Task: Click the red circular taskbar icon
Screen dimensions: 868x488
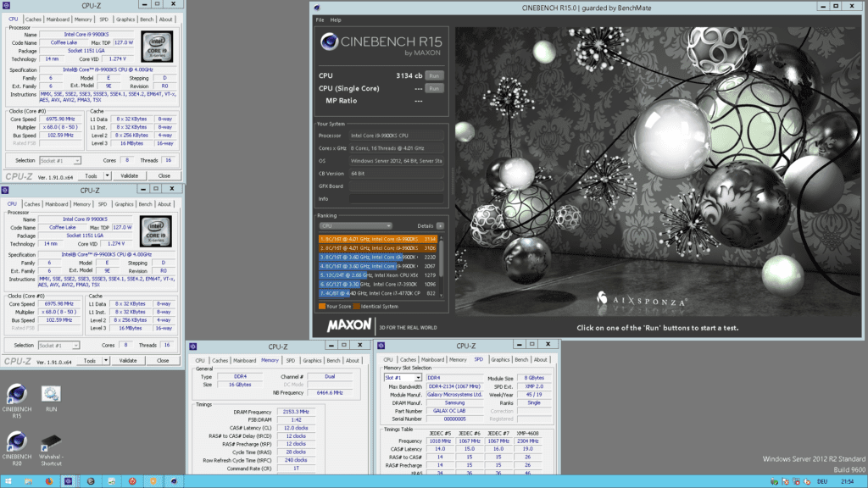Action: 132,481
